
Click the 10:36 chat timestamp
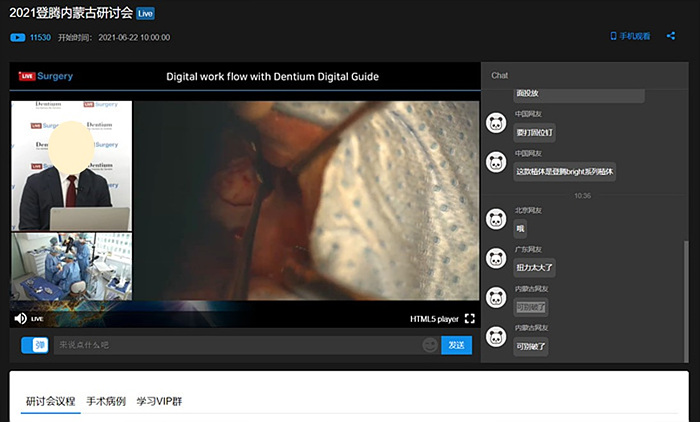(x=582, y=196)
